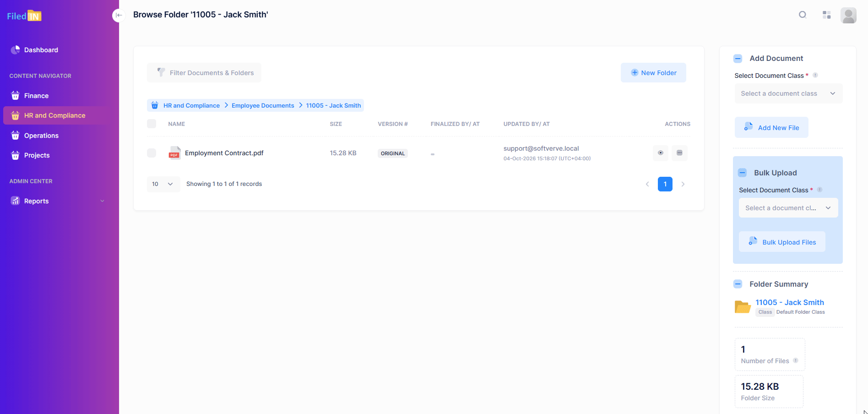
Task: Change page size dropdown showing 10
Action: (163, 184)
